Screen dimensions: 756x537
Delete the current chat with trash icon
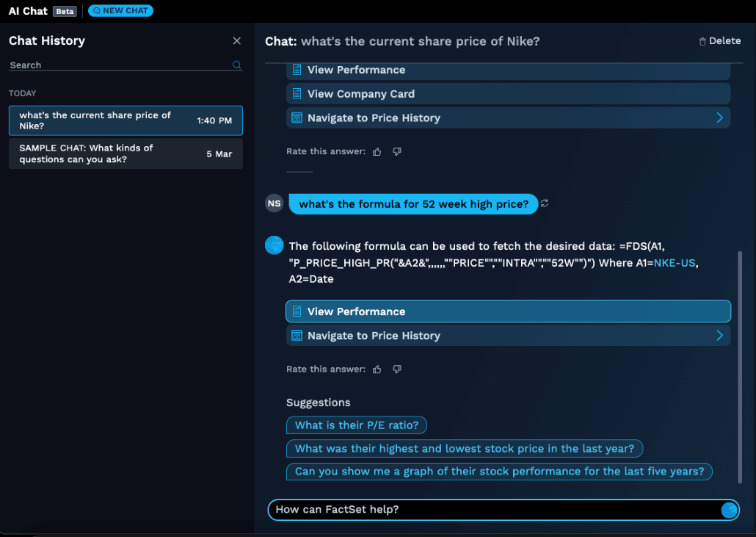[x=719, y=41]
